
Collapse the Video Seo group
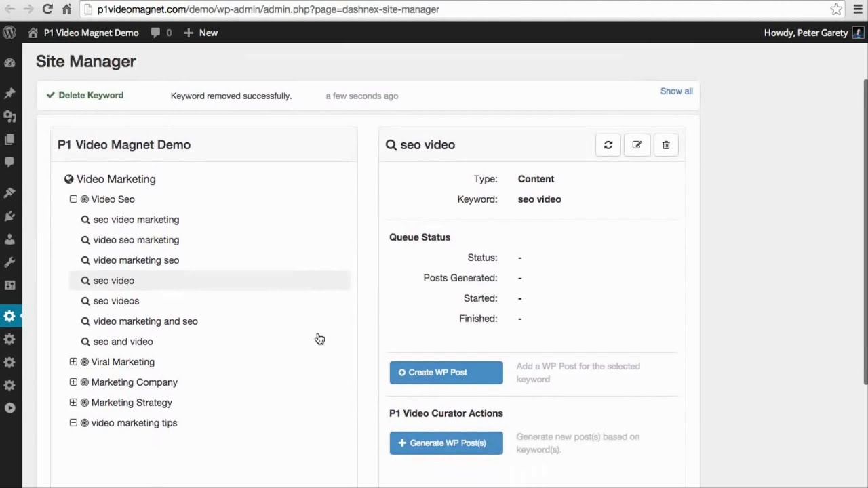point(73,199)
